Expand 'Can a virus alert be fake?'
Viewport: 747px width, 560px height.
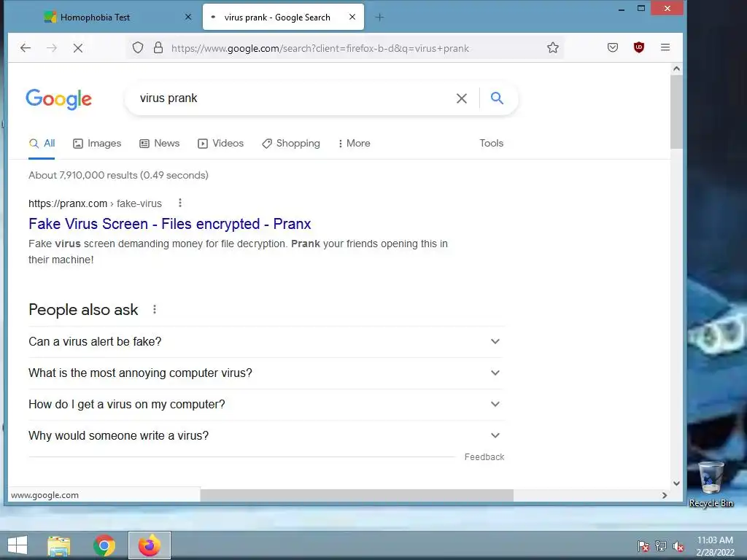pos(266,341)
